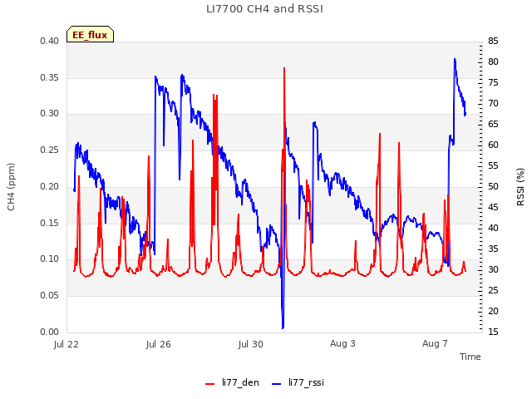Image resolution: width=532 pixels, height=399 pixels.
Task: Click the 65 value on RSSI axis
Action: [x=493, y=125]
